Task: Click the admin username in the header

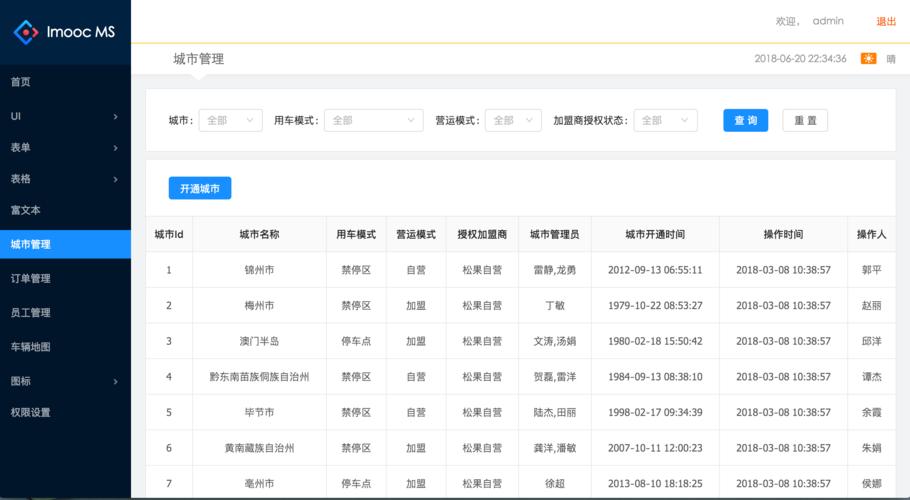Action: [828, 21]
